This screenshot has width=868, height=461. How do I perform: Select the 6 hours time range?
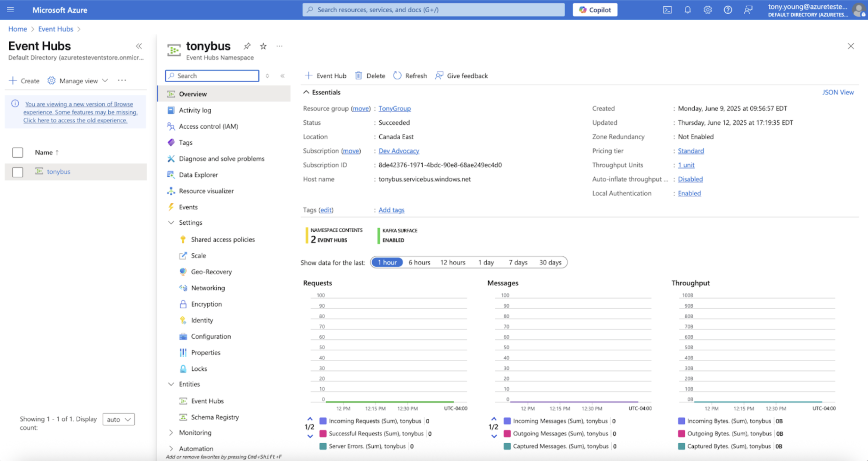419,262
